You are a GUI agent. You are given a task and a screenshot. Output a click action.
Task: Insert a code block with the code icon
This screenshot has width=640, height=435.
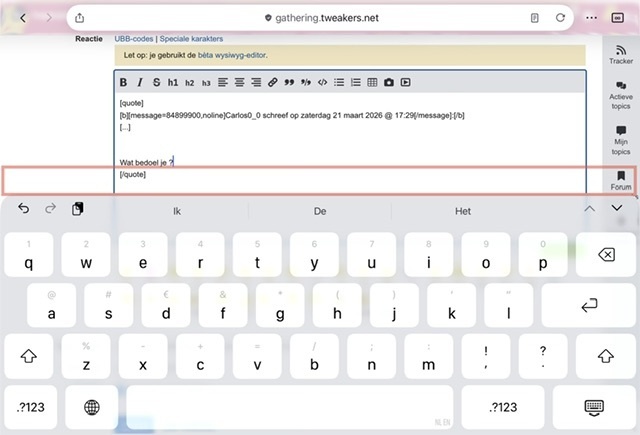click(322, 82)
